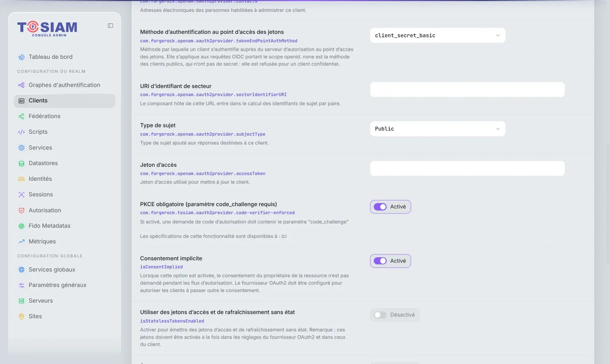Click the Graphes d'authentification icon

pos(22,85)
